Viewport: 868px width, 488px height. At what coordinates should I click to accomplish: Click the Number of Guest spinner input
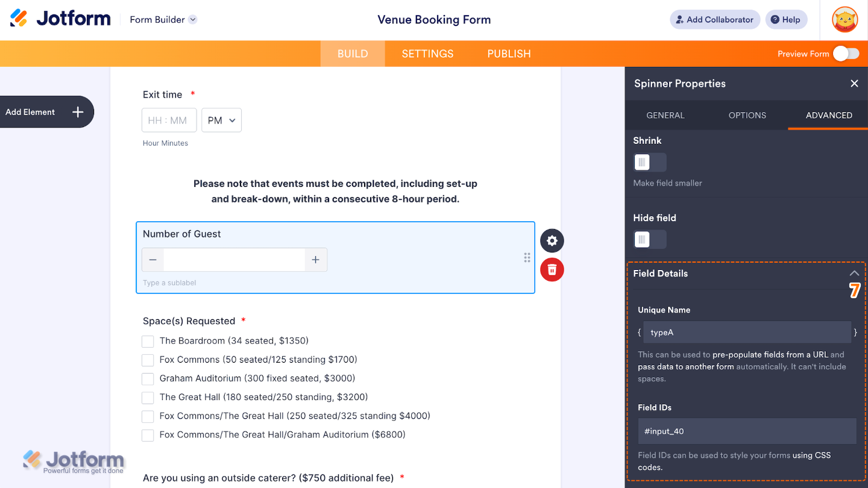234,260
